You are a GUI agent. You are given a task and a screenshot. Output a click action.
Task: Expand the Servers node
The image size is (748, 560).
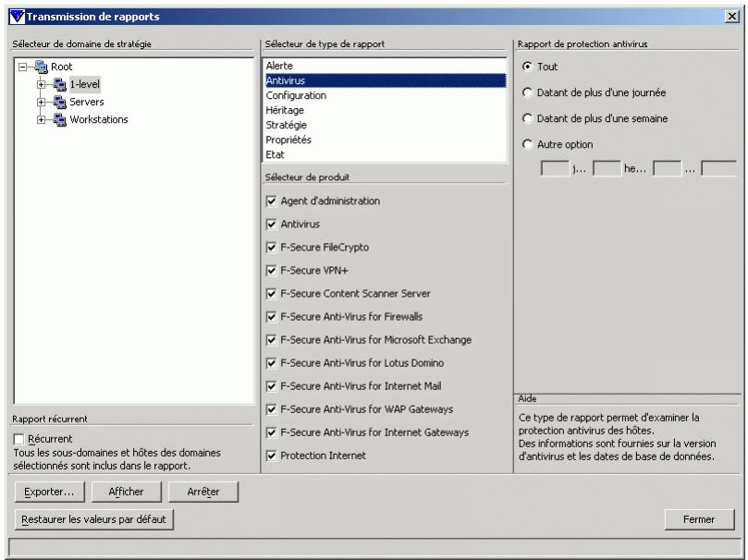[41, 103]
